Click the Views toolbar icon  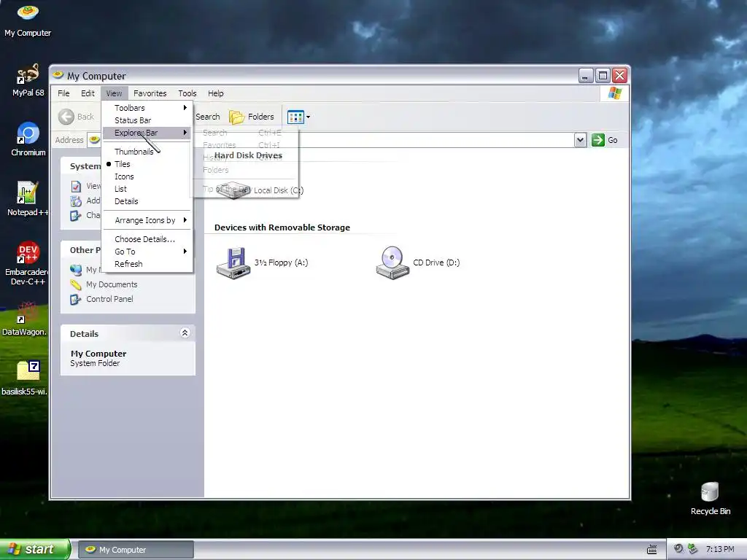[295, 117]
